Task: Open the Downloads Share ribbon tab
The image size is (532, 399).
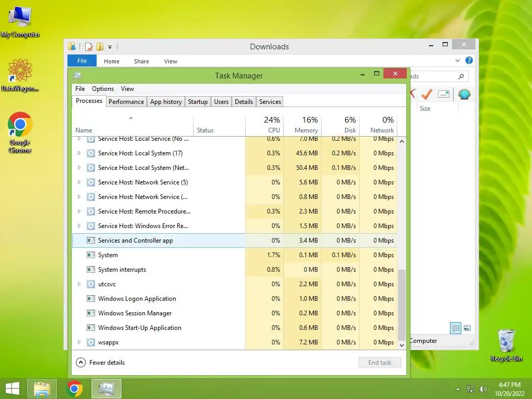Action: coord(141,61)
